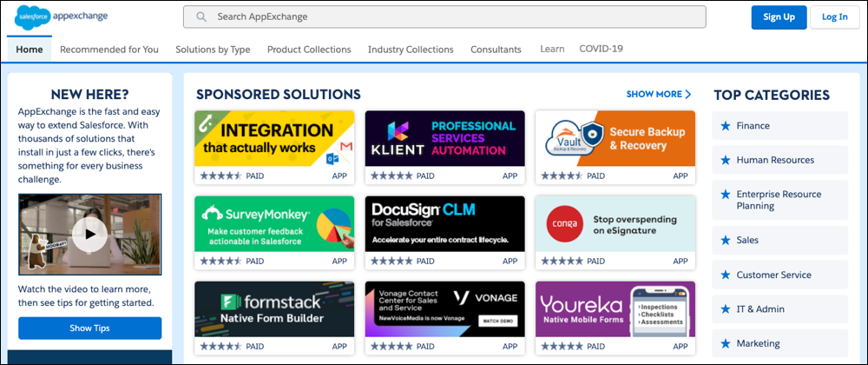Click the Sign Up button
The height and width of the screenshot is (365, 868).
pos(779,17)
